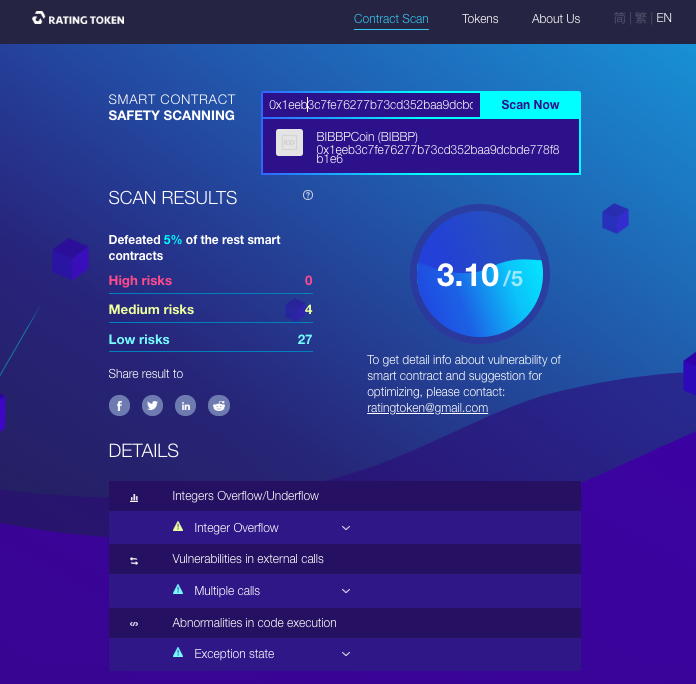Click the DETAILS heading
Viewport: 696px width, 684px height.
tap(143, 451)
